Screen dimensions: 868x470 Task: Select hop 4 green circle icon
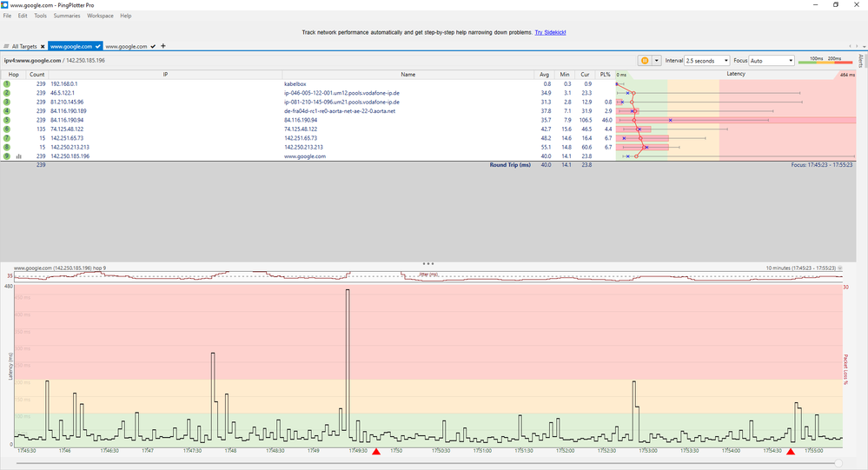(7, 110)
